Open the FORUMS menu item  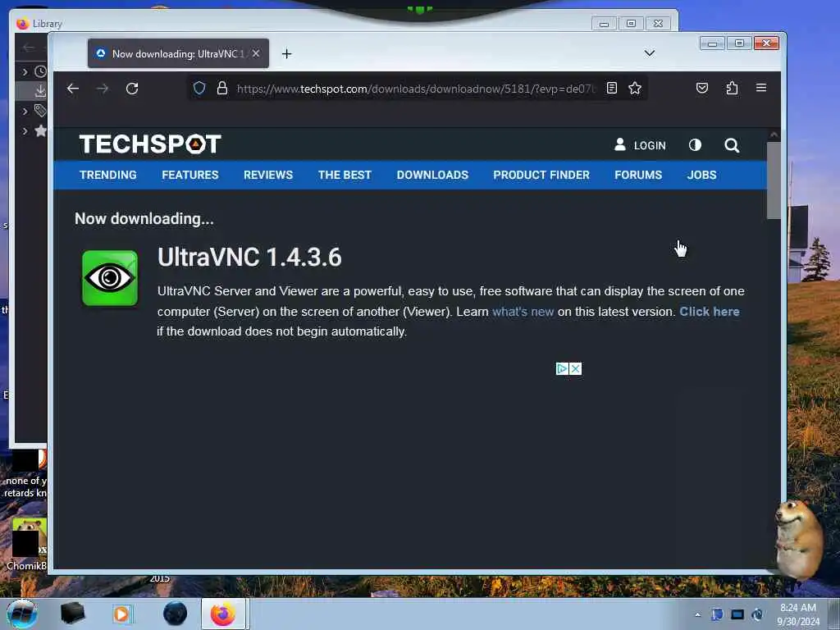point(638,176)
